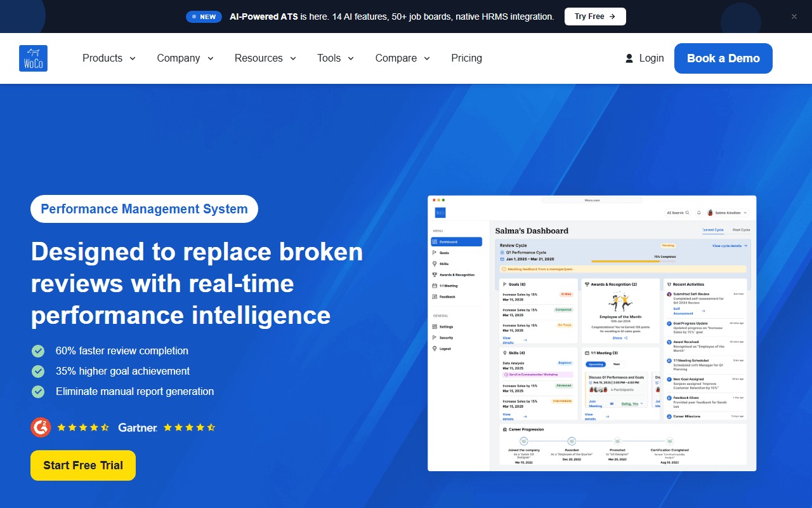Open the Compare menu
The image size is (812, 508).
[x=403, y=58]
